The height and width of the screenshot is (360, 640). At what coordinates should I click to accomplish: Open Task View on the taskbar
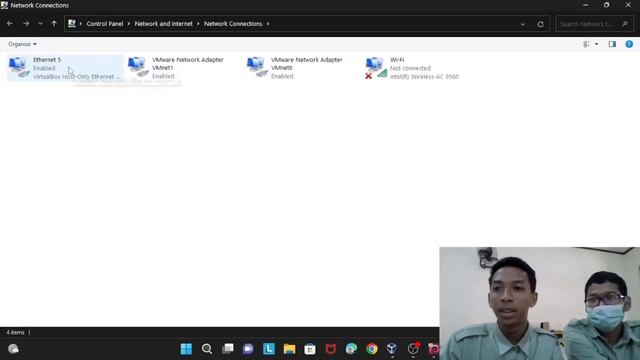tap(228, 349)
